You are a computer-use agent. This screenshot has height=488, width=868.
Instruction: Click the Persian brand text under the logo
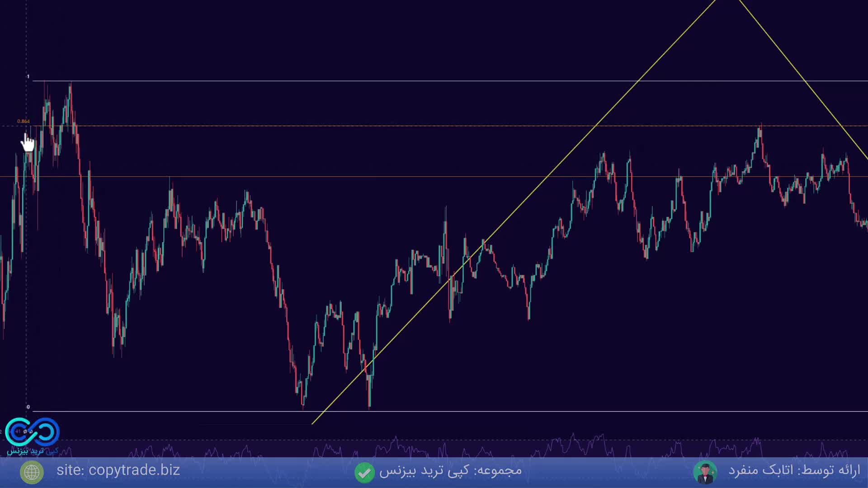click(x=32, y=451)
